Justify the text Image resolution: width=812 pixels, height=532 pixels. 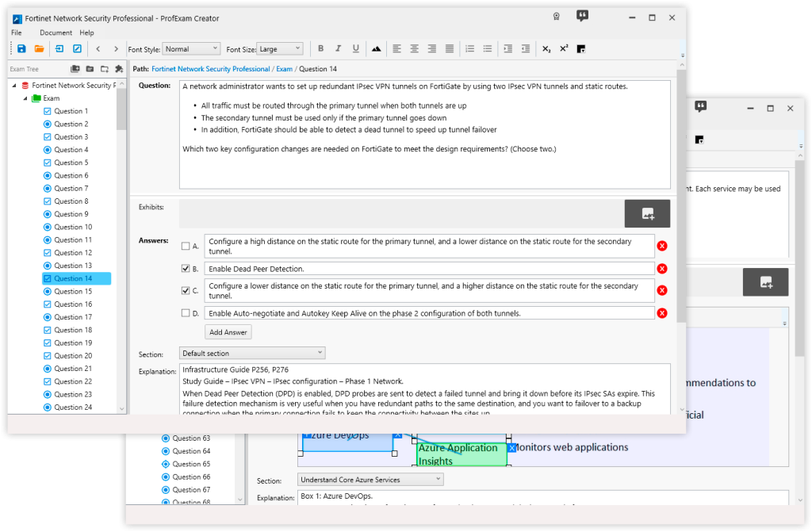click(x=450, y=48)
